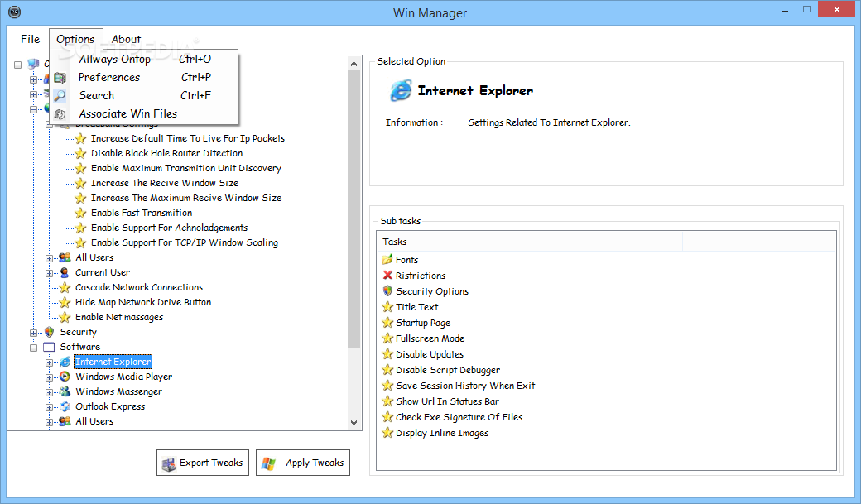Select Search in Options menu

pyautogui.click(x=145, y=95)
